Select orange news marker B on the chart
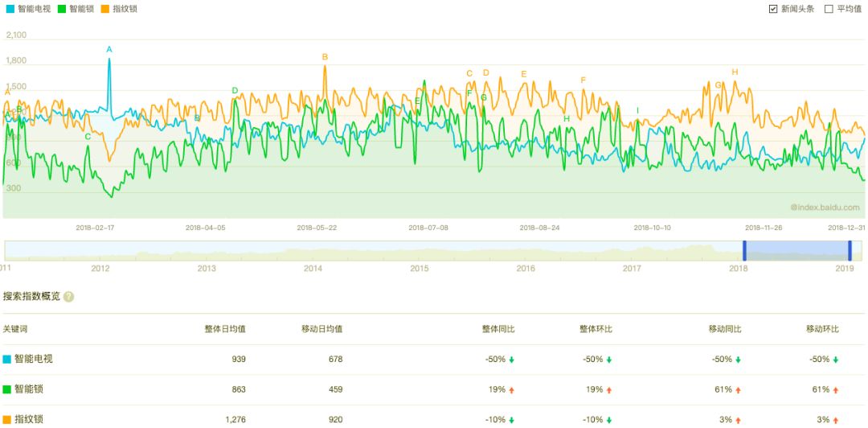The height and width of the screenshot is (428, 868). 325,57
